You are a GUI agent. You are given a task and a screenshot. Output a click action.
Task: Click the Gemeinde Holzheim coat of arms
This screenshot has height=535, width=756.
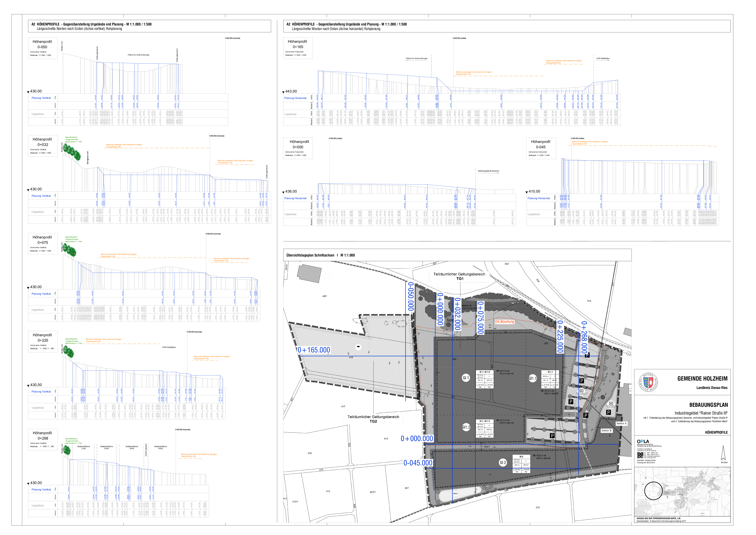(648, 382)
